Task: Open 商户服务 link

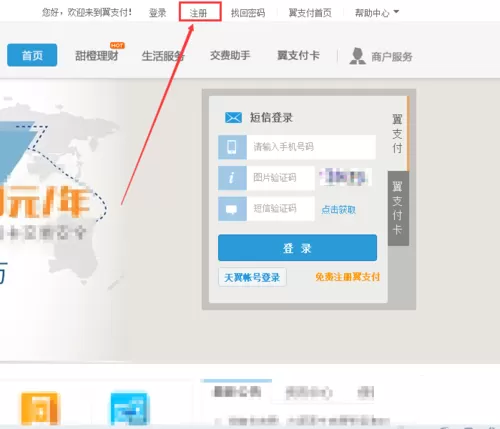Action: [392, 57]
